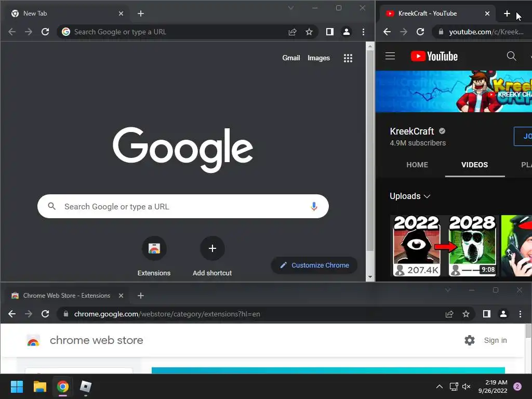The image size is (532, 399).
Task: Start voice search with microphone icon
Action: click(x=314, y=206)
